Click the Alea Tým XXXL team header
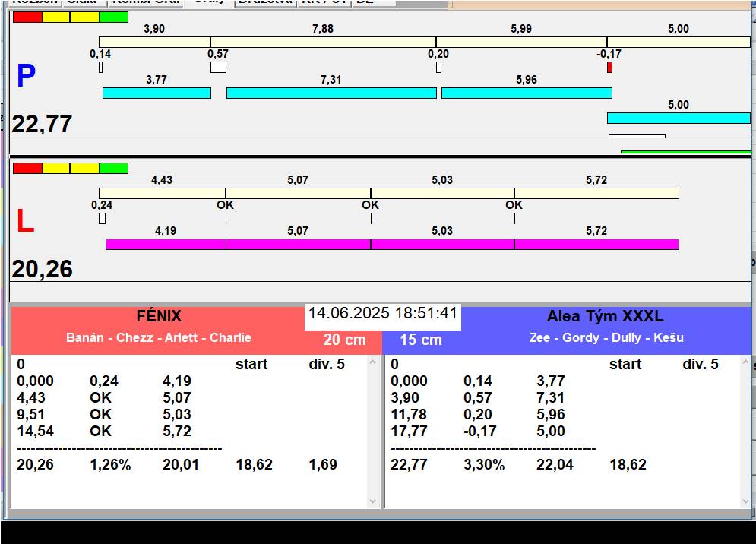756x544 pixels. coord(605,317)
